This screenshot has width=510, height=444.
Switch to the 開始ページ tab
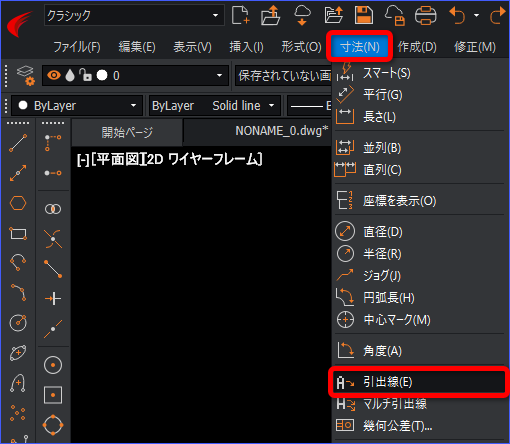pos(127,132)
